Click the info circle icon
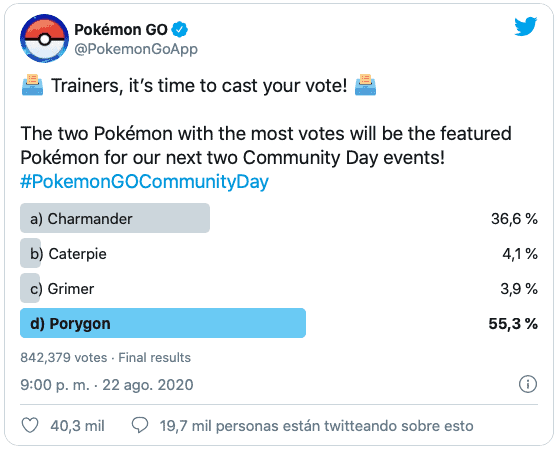The width and height of the screenshot is (558, 451). [528, 384]
